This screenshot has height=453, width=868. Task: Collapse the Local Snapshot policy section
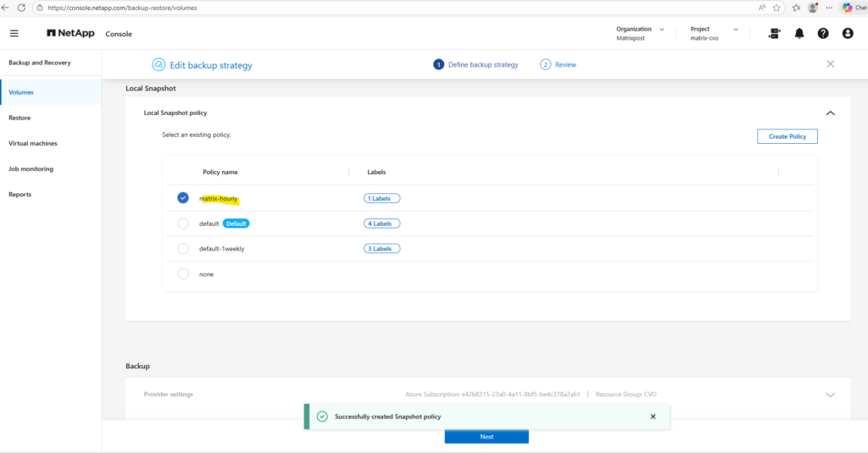[x=830, y=113]
